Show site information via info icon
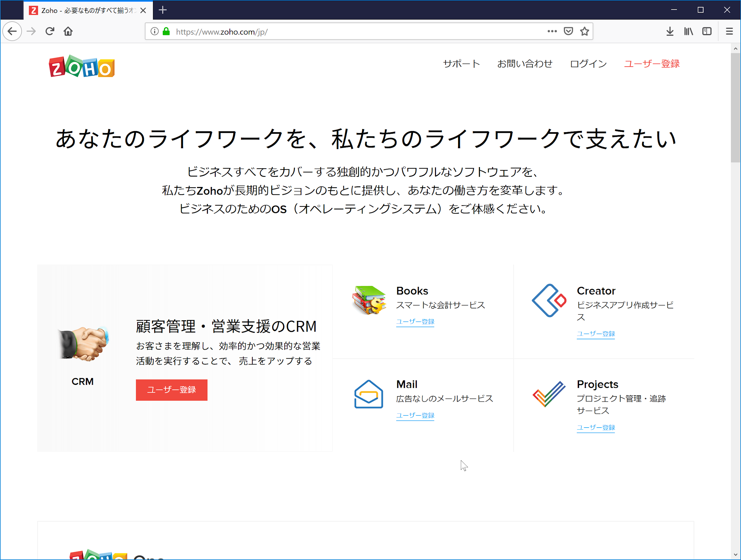 (x=154, y=31)
